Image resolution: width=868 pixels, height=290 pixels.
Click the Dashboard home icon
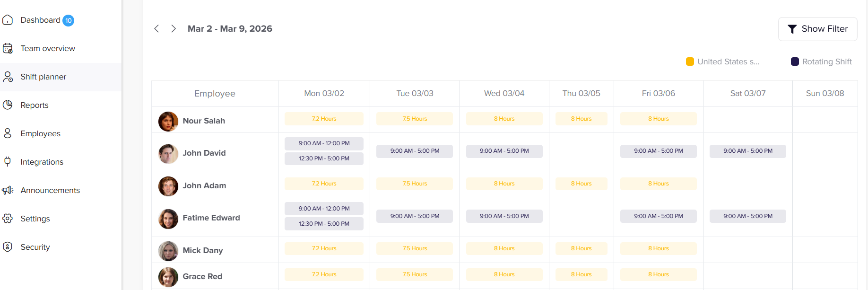pyautogui.click(x=8, y=20)
